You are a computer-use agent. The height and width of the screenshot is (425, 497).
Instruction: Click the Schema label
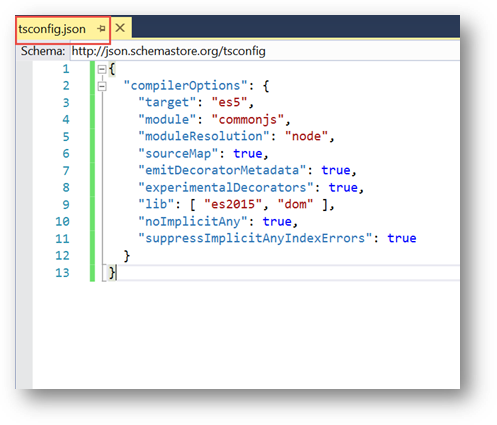point(43,51)
